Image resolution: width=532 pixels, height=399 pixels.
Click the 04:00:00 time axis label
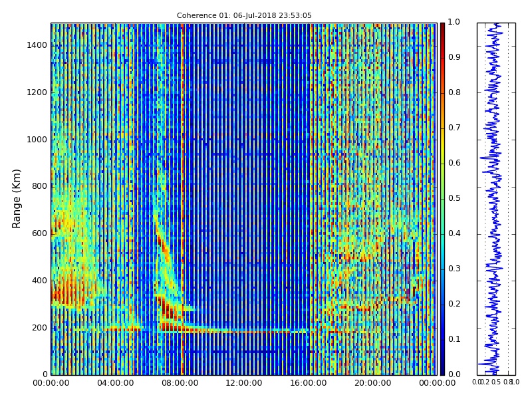(x=115, y=383)
